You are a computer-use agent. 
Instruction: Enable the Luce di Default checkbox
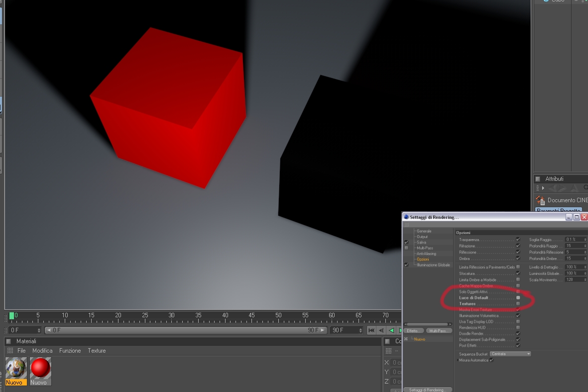coord(518,298)
